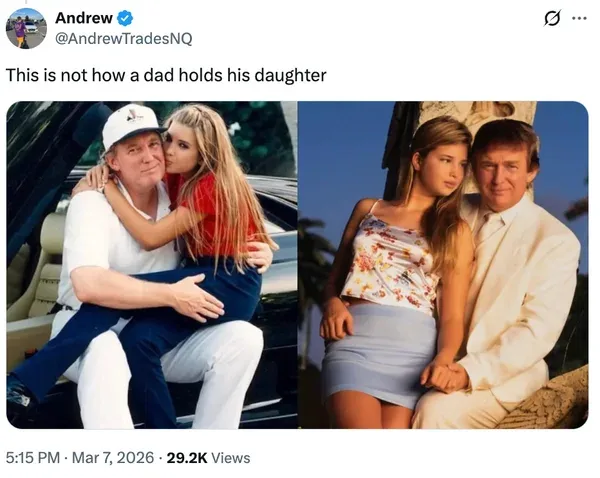Open the left photo with the car
Viewport: 600px width, 478px height.
click(152, 265)
